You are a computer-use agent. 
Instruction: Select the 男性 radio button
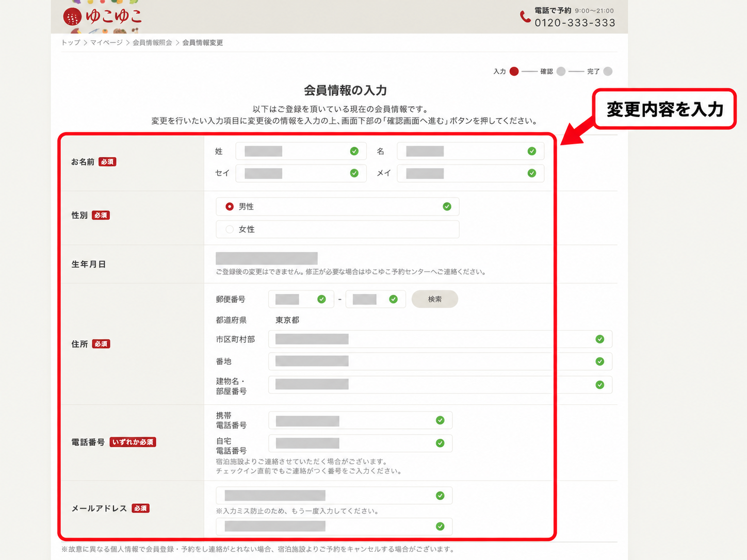pos(230,207)
